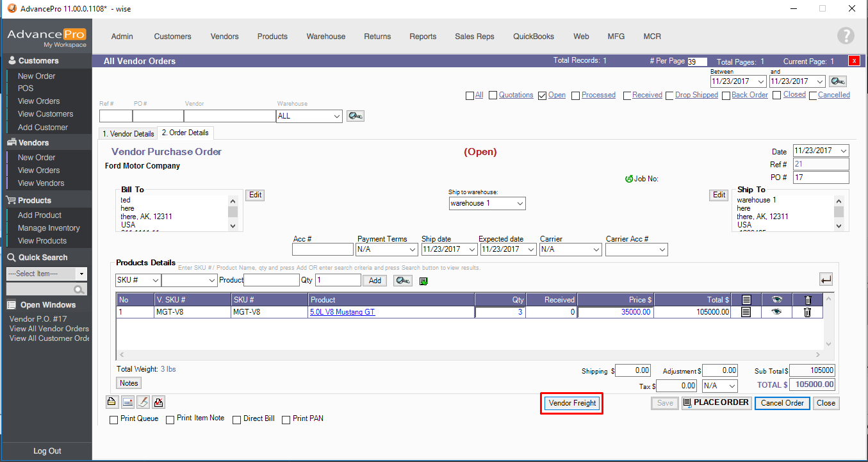Switch to the 1. Vendor Details tab
The width and height of the screenshot is (868, 462).
tap(129, 134)
